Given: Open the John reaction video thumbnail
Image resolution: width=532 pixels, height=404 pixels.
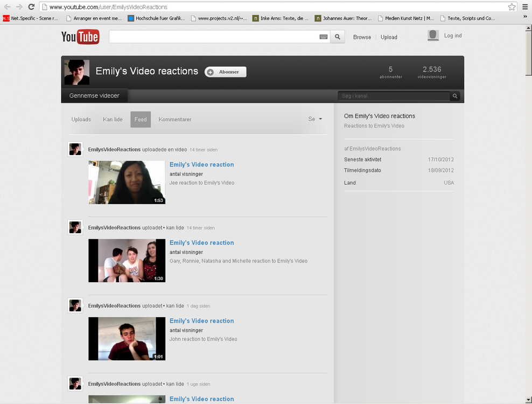Looking at the screenshot, I should (x=127, y=338).
